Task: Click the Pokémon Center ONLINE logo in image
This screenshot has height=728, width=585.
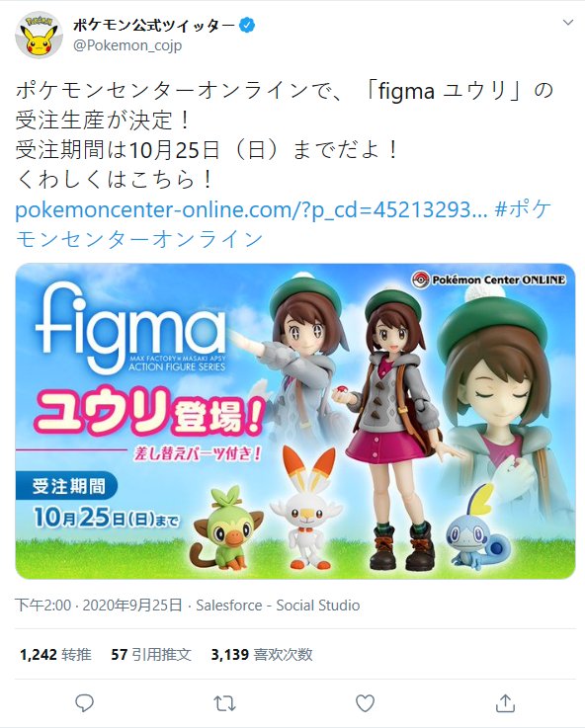Action: [x=489, y=280]
